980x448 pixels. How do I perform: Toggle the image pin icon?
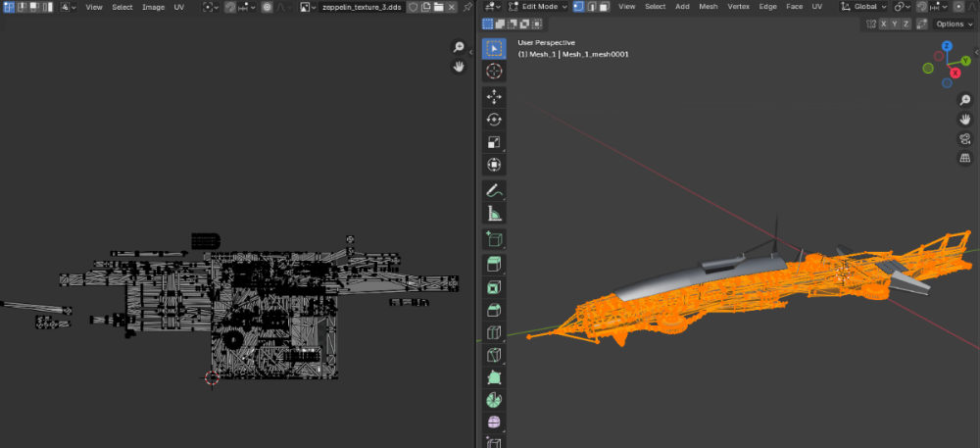tap(467, 7)
